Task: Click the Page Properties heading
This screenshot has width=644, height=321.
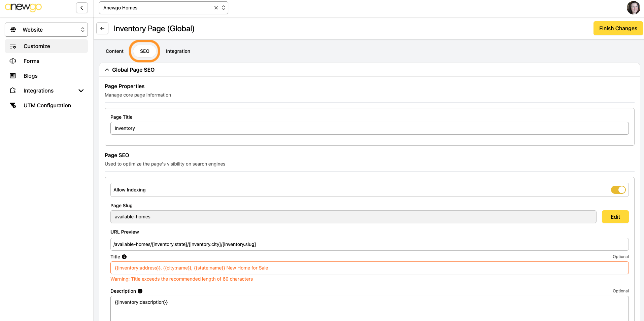Action: point(125,86)
